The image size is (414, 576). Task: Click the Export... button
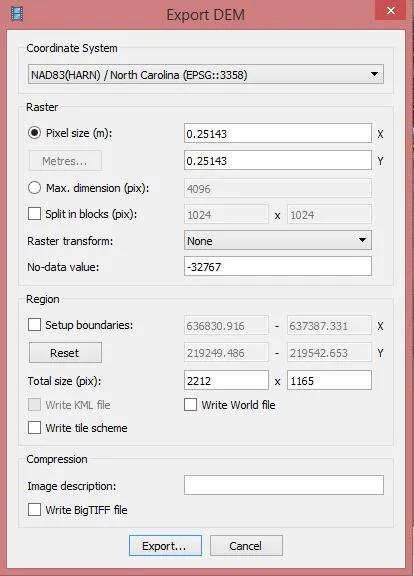click(x=165, y=546)
